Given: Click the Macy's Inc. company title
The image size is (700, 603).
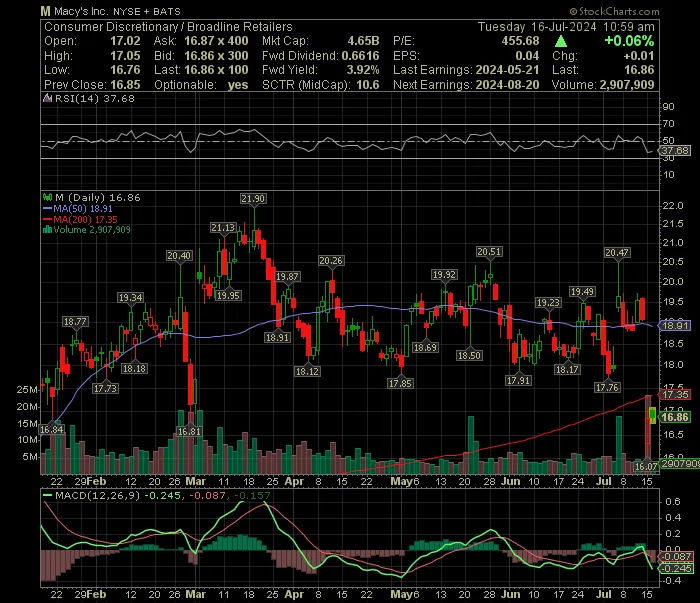Looking at the screenshot, I should click(81, 11).
